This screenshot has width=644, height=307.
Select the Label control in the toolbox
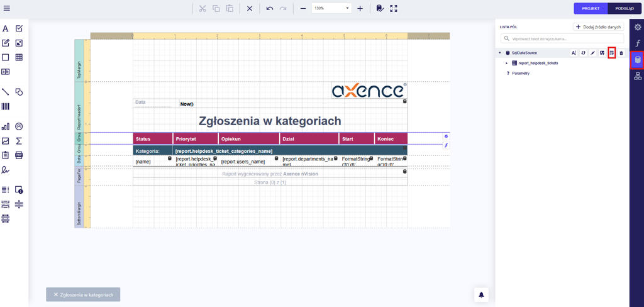pyautogui.click(x=6, y=28)
